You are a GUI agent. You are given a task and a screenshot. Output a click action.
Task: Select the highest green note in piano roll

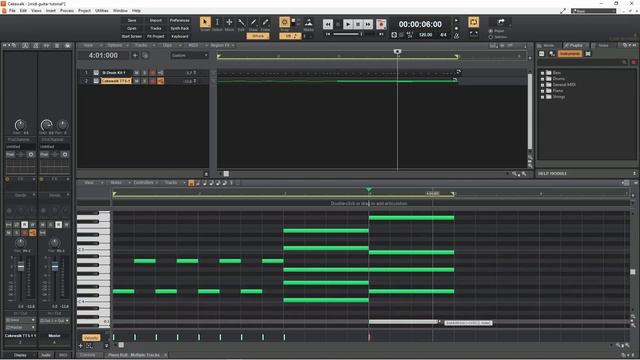[411, 218]
